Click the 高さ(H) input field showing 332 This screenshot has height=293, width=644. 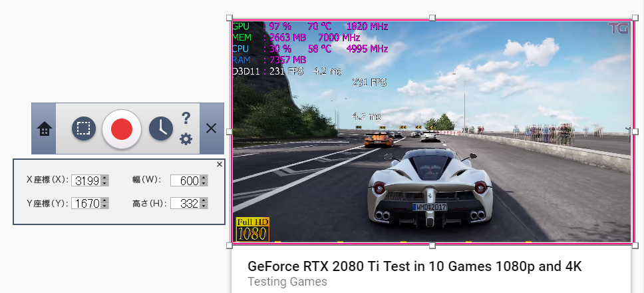[185, 203]
